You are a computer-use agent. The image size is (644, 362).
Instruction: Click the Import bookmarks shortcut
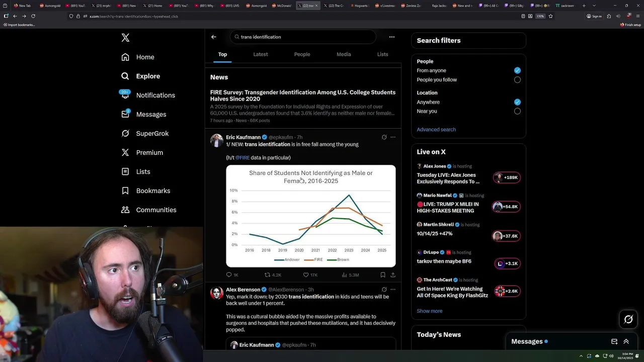pos(19,25)
